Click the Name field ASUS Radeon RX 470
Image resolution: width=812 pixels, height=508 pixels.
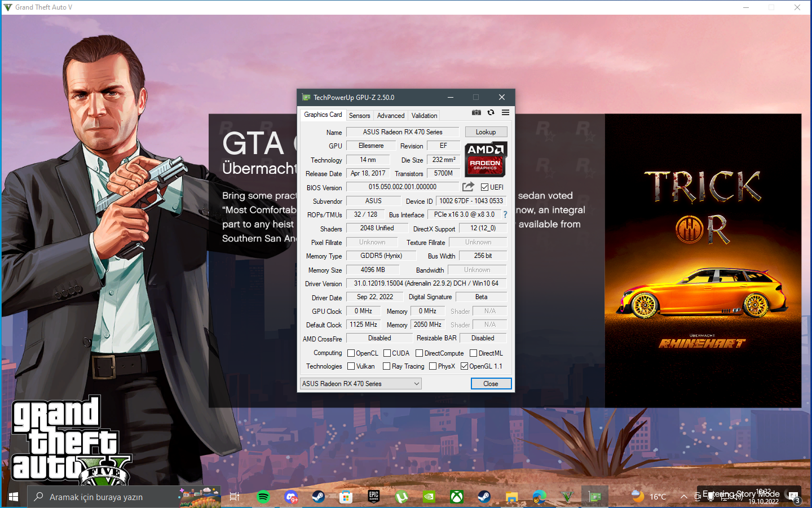point(403,132)
